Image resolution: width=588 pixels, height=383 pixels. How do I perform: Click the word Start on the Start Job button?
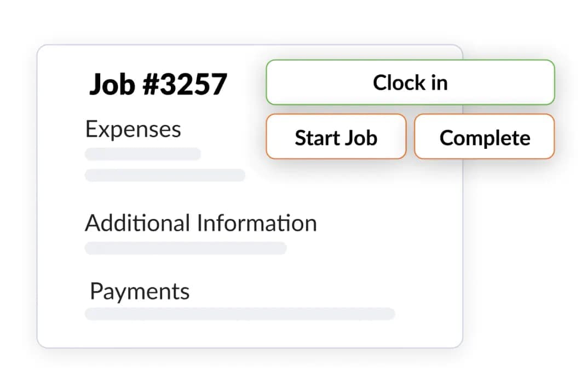point(315,137)
